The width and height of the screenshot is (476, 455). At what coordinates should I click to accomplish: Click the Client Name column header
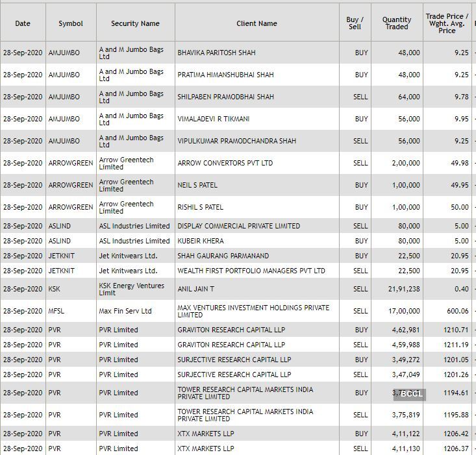(257, 23)
